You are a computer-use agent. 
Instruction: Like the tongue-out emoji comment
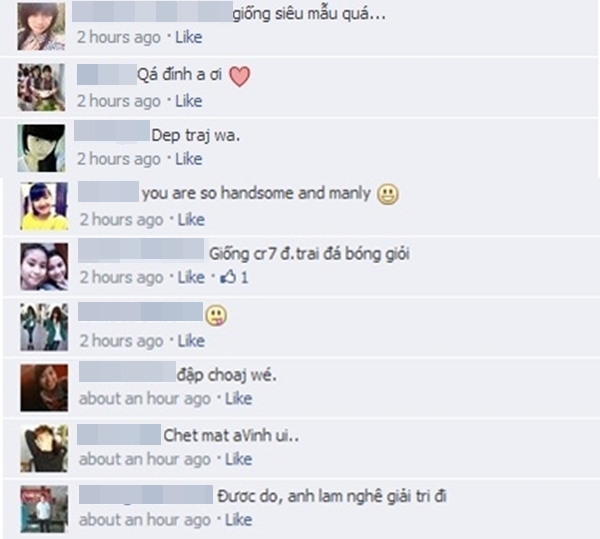(x=191, y=341)
